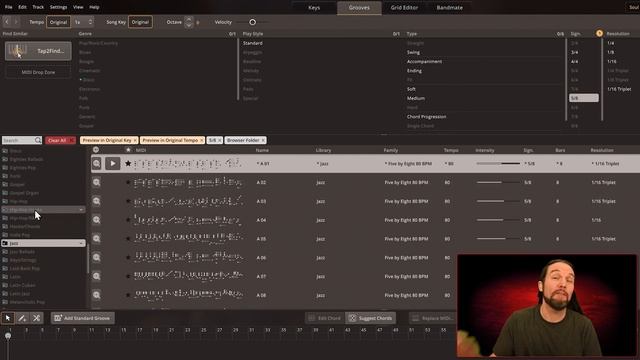Open magnifier on the A 08 groove
The width and height of the screenshot is (640, 360).
tap(96, 295)
